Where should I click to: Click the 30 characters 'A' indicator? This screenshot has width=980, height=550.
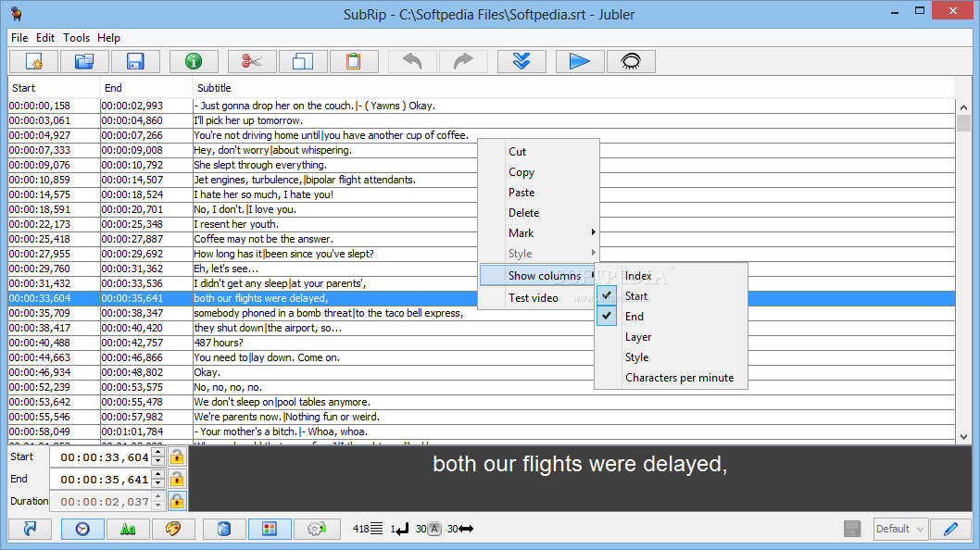(x=428, y=529)
